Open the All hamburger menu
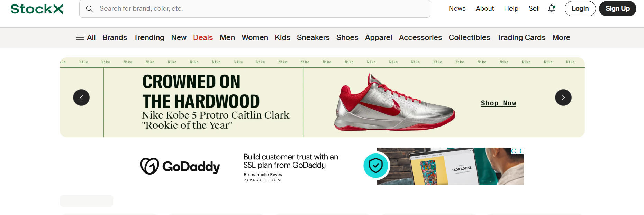The width and height of the screenshot is (644, 215). 85,37
